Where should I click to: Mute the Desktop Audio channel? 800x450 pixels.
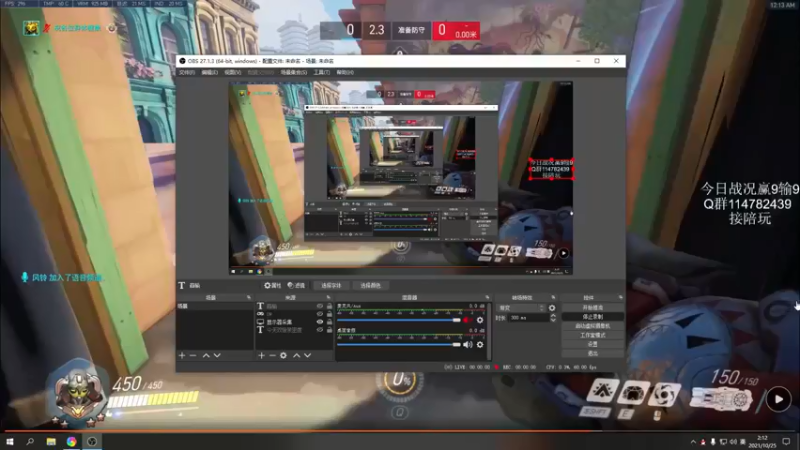click(467, 344)
